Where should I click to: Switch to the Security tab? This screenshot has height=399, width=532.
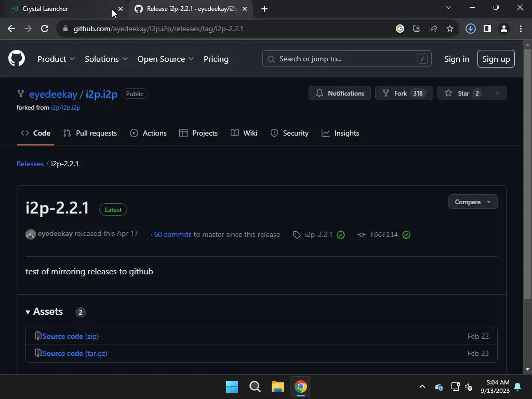click(x=289, y=134)
